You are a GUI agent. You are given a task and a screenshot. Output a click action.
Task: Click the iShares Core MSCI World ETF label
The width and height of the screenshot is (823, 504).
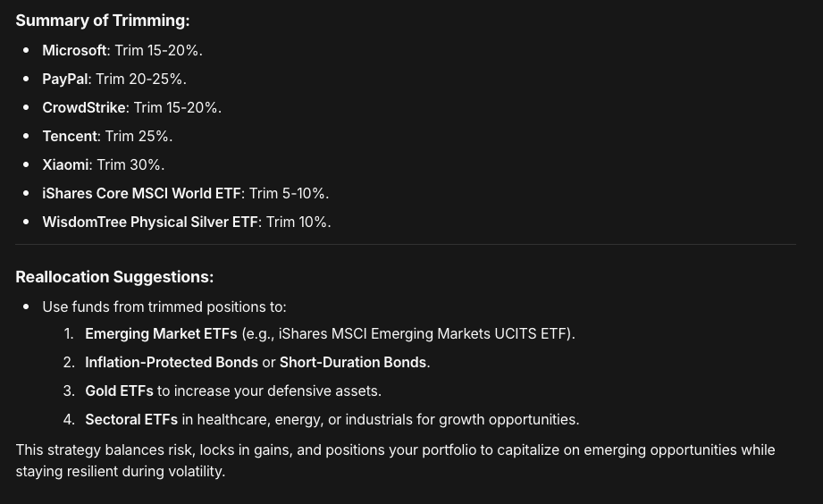pyautogui.click(x=141, y=194)
